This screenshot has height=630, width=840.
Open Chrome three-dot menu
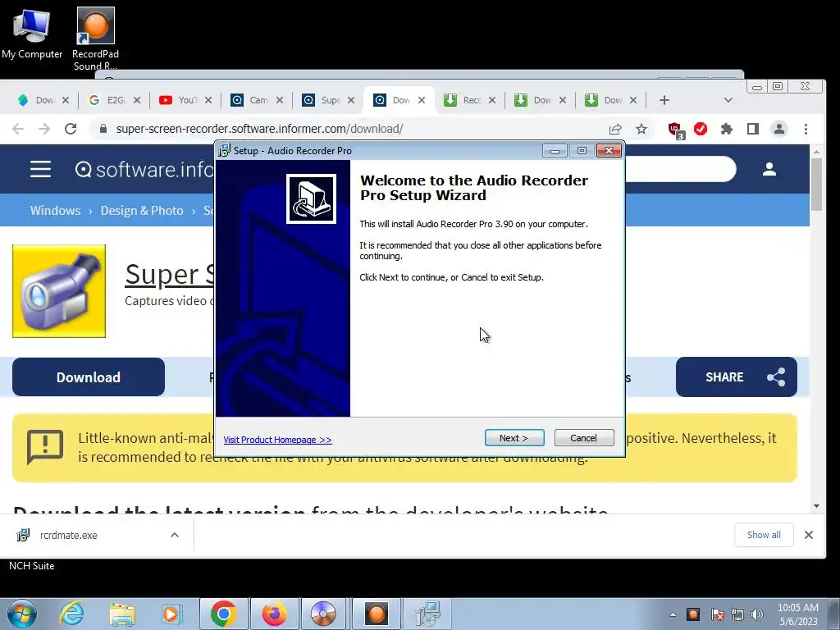806,129
